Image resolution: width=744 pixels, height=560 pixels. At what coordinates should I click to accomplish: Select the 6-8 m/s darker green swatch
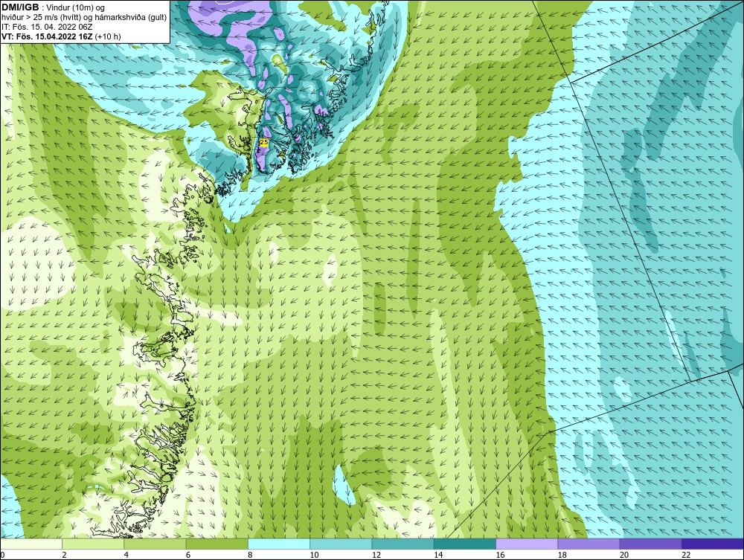pyautogui.click(x=217, y=544)
